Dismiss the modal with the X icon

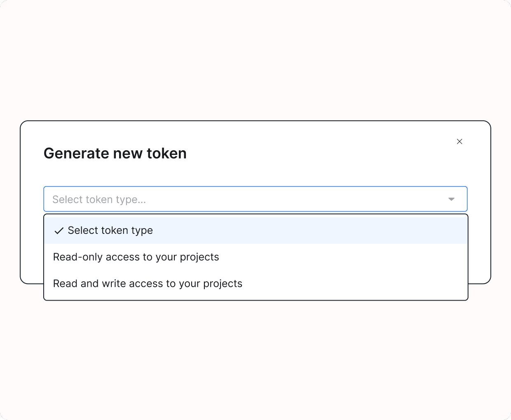(459, 142)
